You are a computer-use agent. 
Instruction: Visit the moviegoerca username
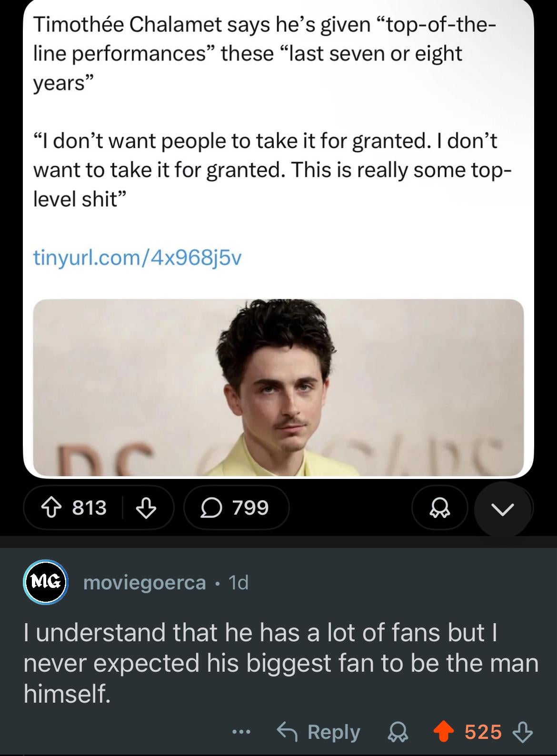coord(144,582)
